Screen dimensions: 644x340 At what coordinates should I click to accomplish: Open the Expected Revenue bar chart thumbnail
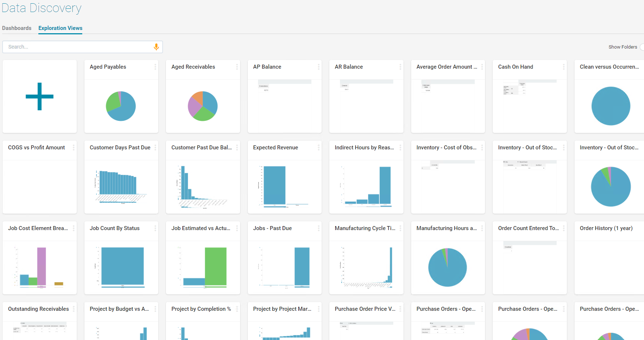[x=284, y=187]
